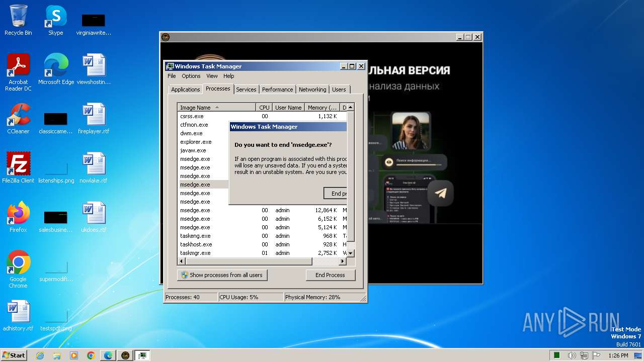Open the Recycle Bin desktop icon
This screenshot has height=362, width=644.
pyautogui.click(x=18, y=20)
